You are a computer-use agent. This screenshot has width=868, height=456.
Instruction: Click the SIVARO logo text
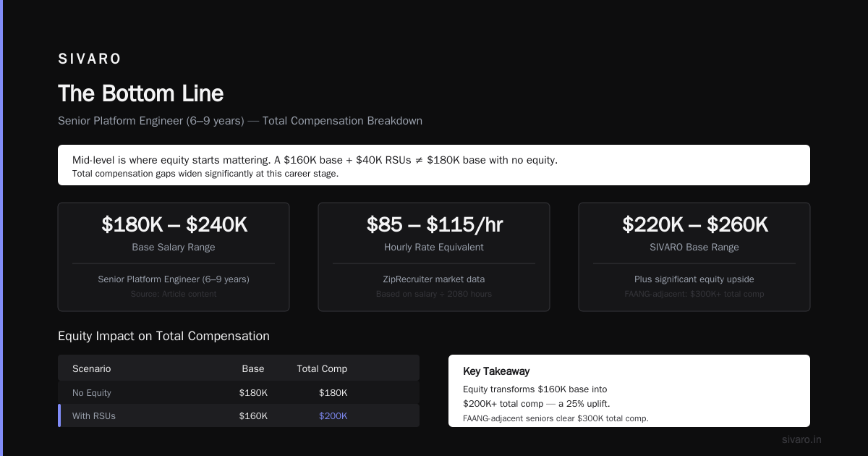tap(90, 59)
